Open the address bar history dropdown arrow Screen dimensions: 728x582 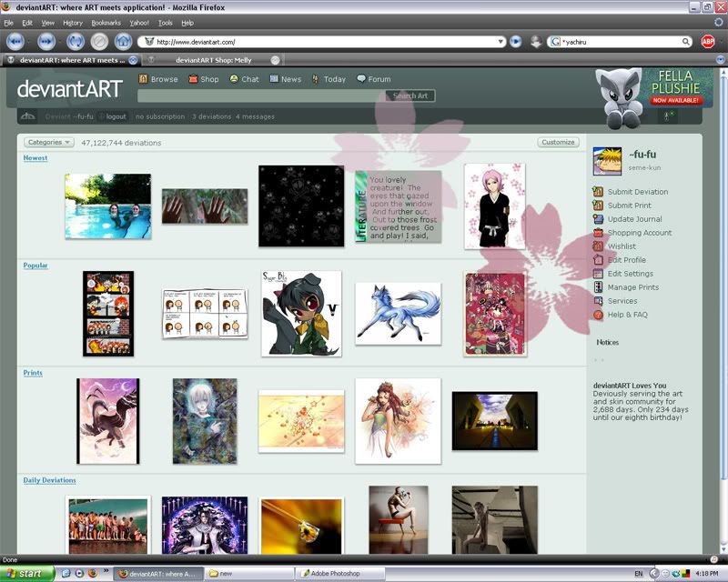tap(500, 42)
